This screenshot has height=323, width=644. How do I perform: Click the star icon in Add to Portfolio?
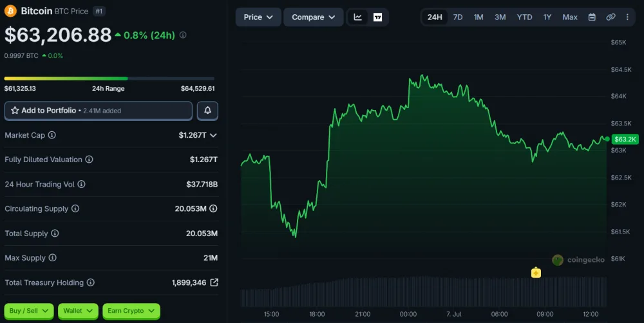15,111
